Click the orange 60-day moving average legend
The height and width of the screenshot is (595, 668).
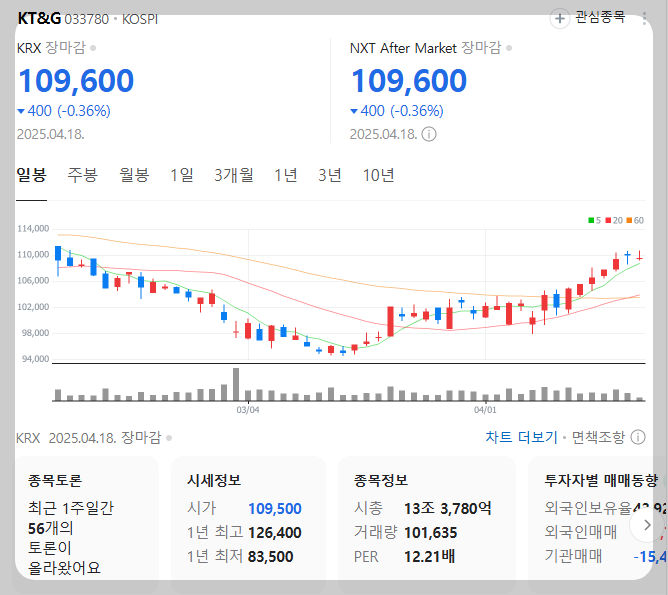[635, 220]
